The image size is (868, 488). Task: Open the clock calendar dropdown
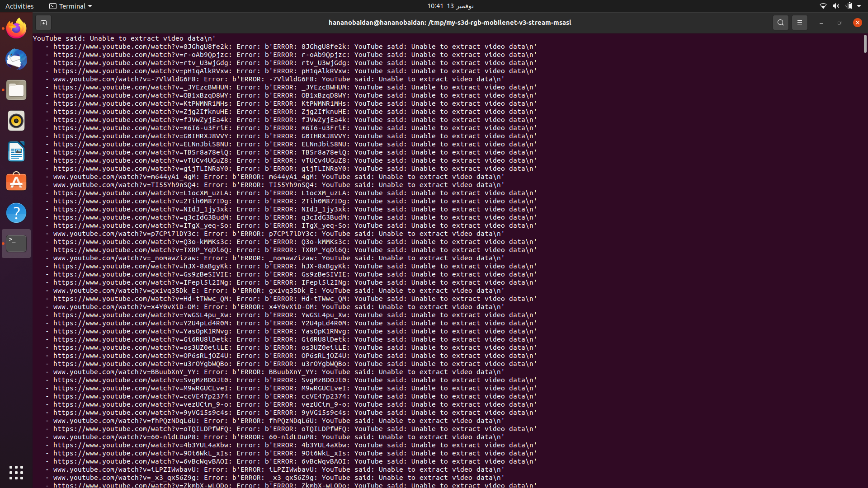point(450,6)
